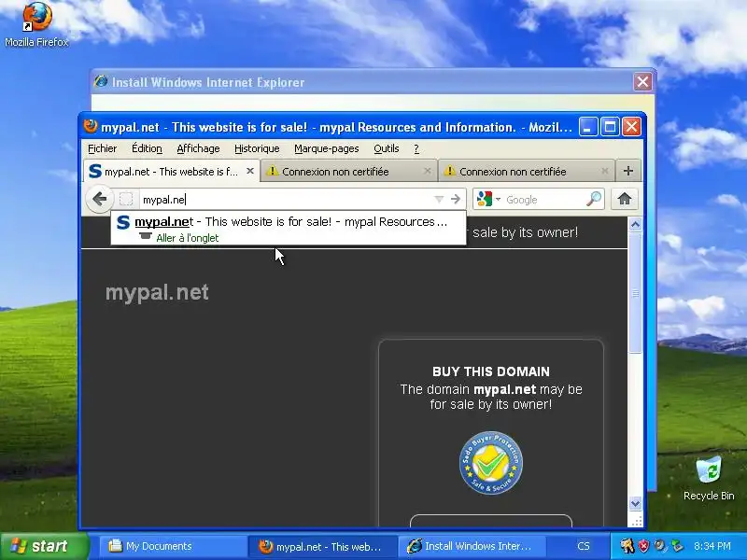Click the Sedo Buyer Protection badge
Viewport: 747px width, 560px height.
491,462
